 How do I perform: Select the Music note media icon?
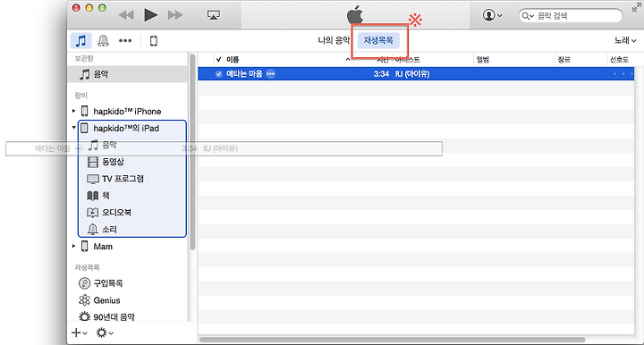[x=80, y=40]
